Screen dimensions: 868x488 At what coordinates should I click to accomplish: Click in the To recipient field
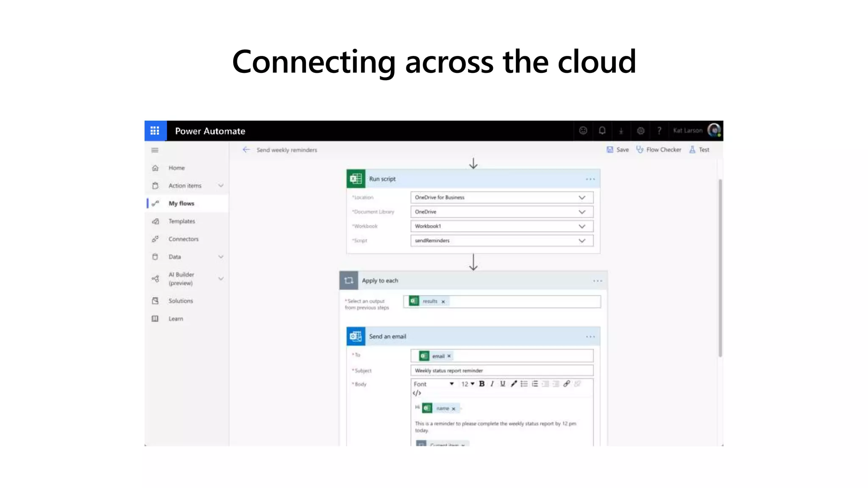(502, 356)
